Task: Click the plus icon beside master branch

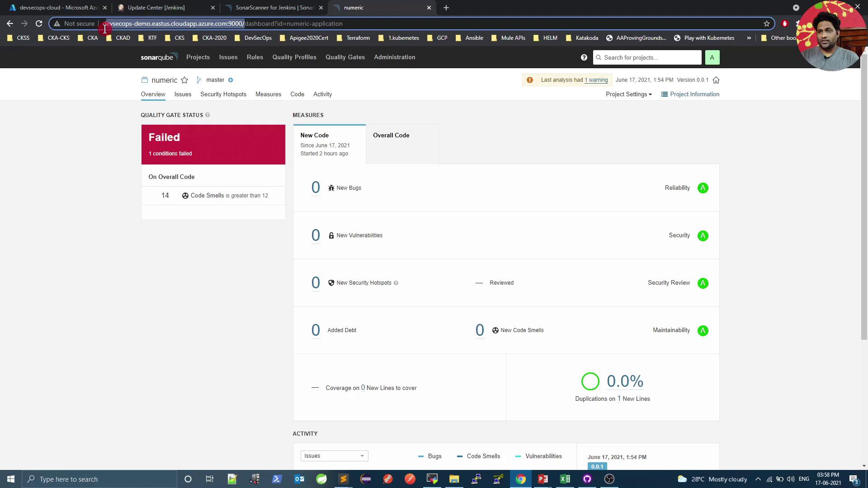Action: (231, 80)
